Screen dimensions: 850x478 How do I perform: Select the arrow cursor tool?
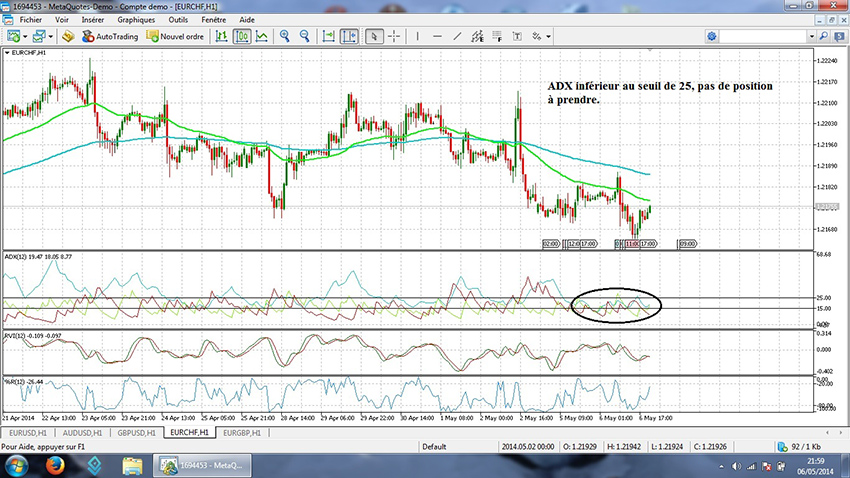pyautogui.click(x=374, y=36)
